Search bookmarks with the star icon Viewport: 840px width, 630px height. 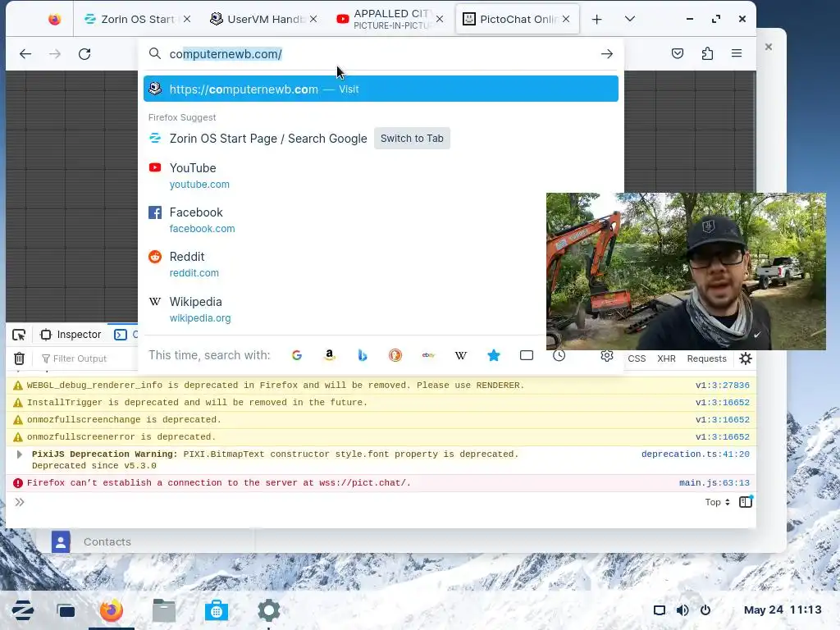click(x=493, y=355)
